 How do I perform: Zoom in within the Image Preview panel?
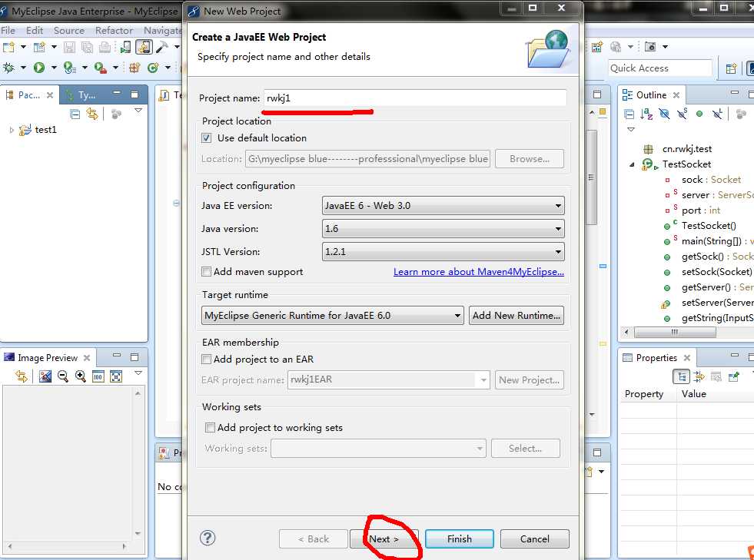coord(80,376)
